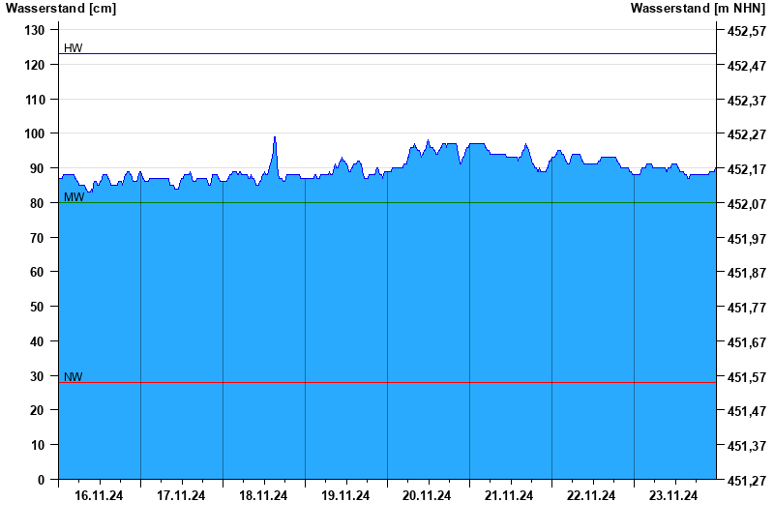Viewport: 774px width, 532px height.
Task: Click the left axis value 90
Action: (x=37, y=168)
